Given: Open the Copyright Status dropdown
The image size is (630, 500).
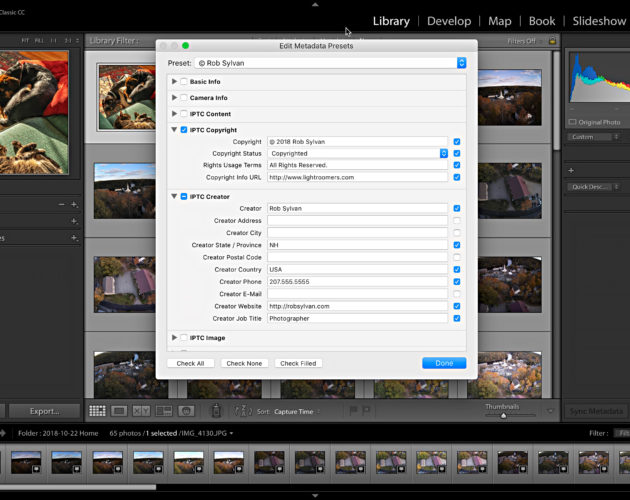Looking at the screenshot, I should pos(358,154).
